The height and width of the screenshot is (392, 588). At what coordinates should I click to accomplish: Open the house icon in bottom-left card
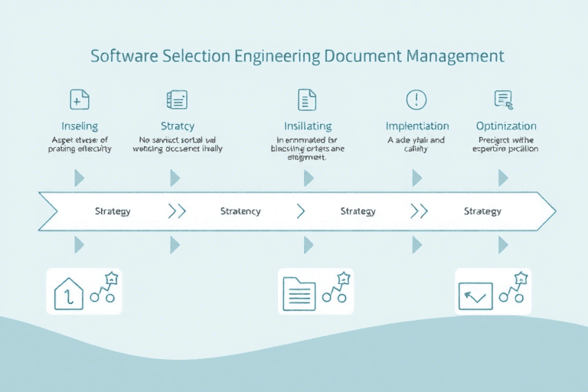pyautogui.click(x=69, y=295)
